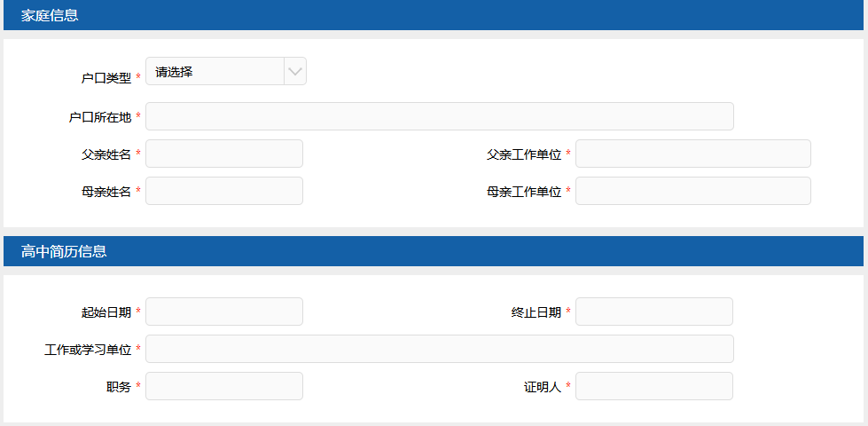Screen dimensions: 868x426
Task: Select the 母亲工作单位 input field
Action: (693, 191)
